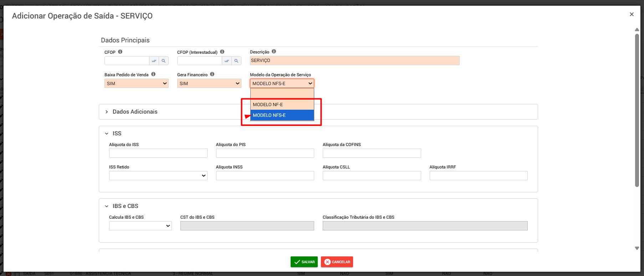The image size is (644, 276).
Task: Click the Descrição info icon
Action: pos(274,51)
